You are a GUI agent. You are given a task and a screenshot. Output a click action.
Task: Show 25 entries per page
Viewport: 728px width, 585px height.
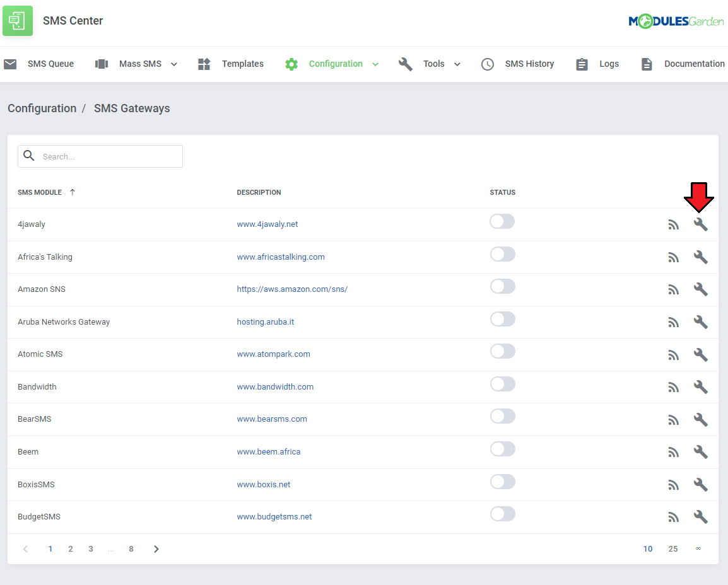point(672,549)
